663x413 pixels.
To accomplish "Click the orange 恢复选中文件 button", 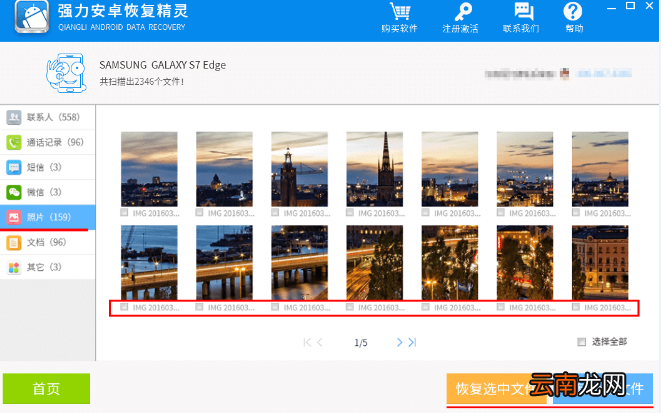I will [x=497, y=388].
